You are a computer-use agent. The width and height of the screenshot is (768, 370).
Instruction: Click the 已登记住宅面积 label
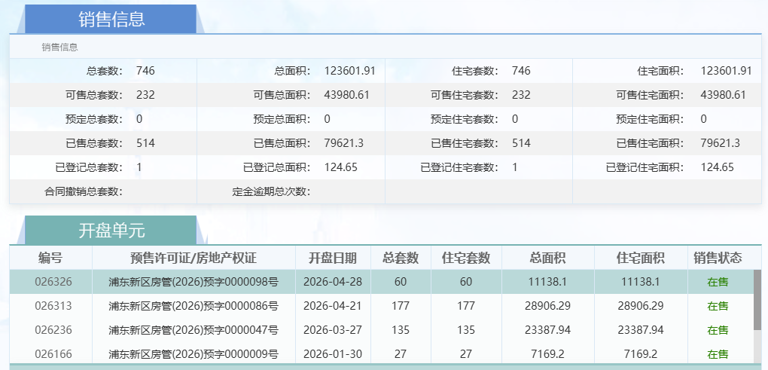click(x=645, y=168)
